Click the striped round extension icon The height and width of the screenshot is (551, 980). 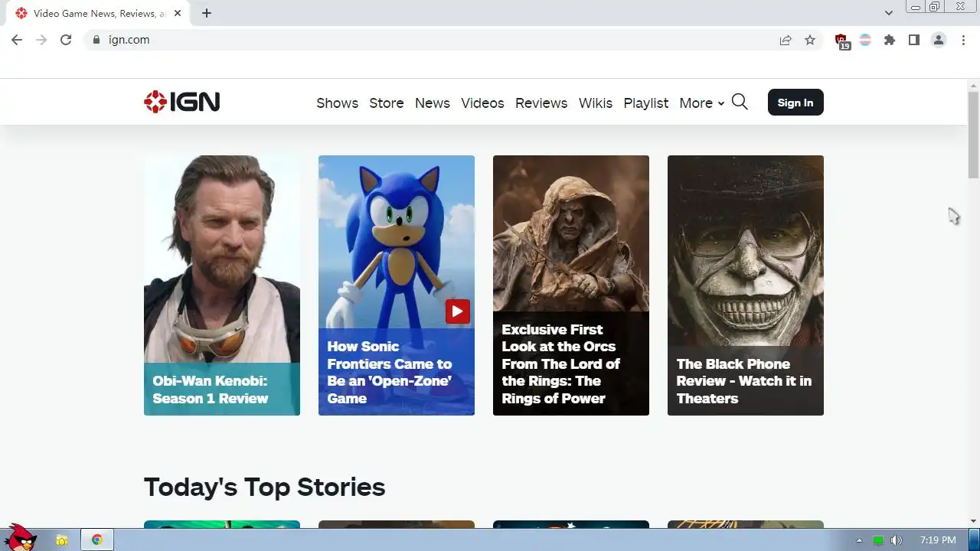pyautogui.click(x=865, y=40)
